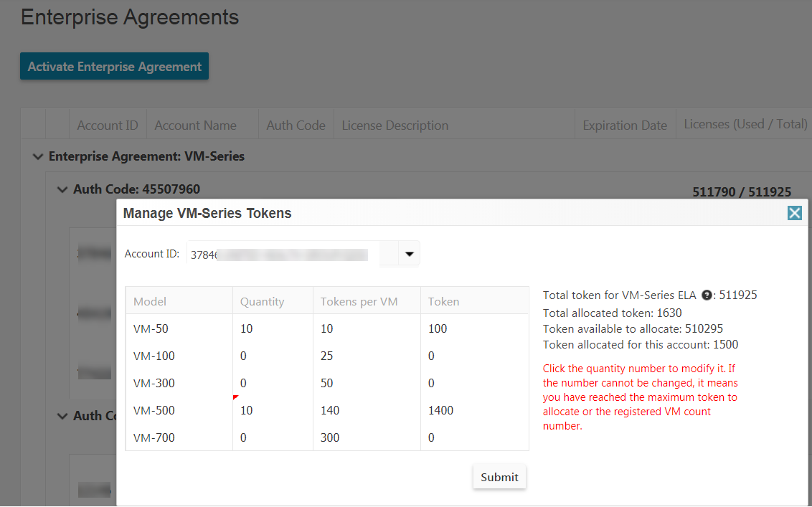Screen dimensions: 812x507
Task: Edit the VM-50 quantity value 10
Action: point(247,329)
